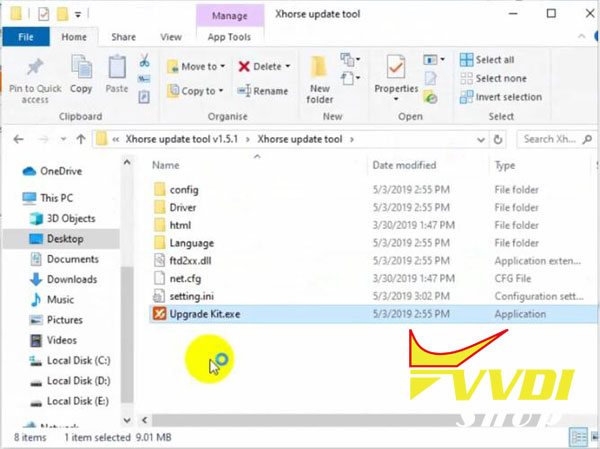The image size is (600, 449).
Task: Click the Paste shortcut icon
Action: tap(144, 97)
